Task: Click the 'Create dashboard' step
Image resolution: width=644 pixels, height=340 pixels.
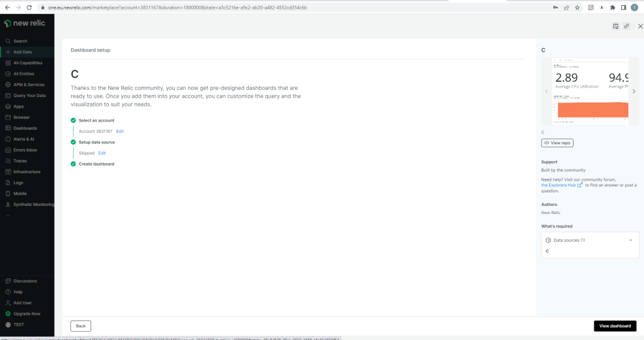Action: (x=96, y=164)
